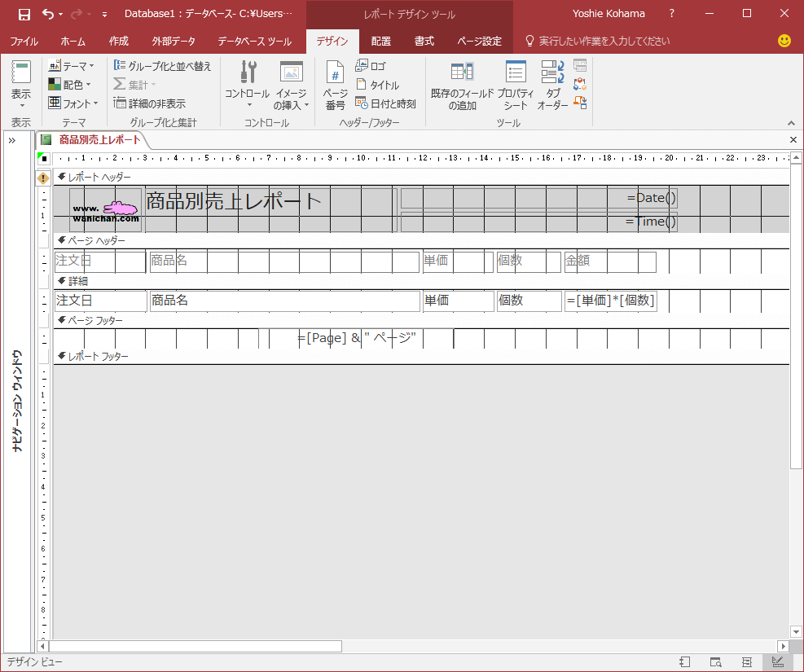This screenshot has height=672, width=804.
Task: Click the view code icon in ツール group
Action: tap(580, 84)
